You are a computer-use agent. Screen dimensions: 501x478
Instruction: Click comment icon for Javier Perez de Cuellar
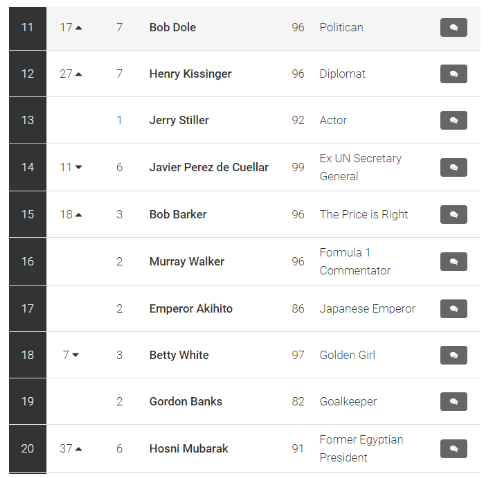(x=453, y=167)
